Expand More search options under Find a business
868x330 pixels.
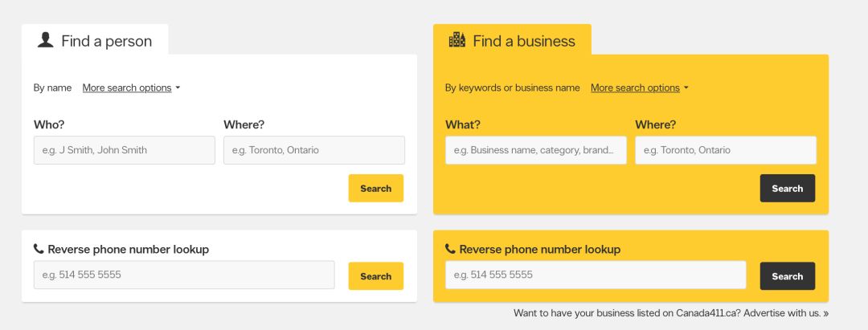(640, 88)
